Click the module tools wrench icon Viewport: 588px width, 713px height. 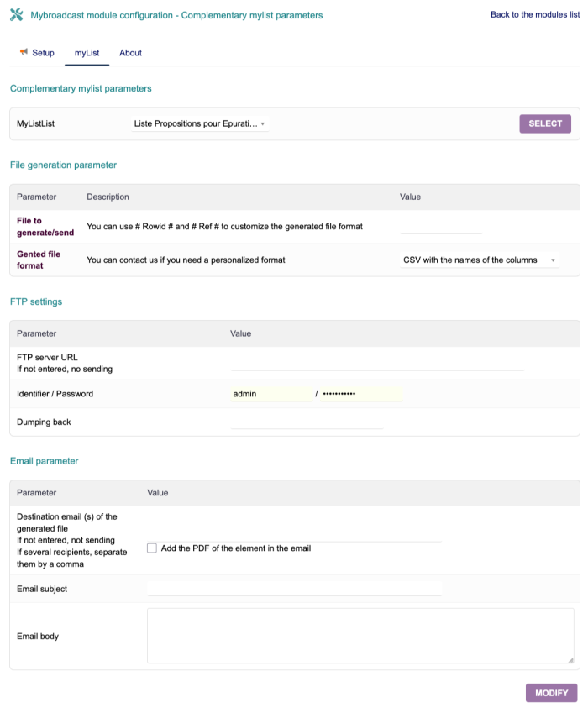16,15
